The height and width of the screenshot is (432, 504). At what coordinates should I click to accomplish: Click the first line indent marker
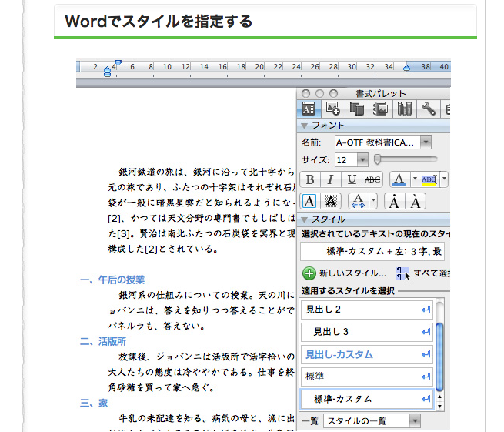[118, 62]
